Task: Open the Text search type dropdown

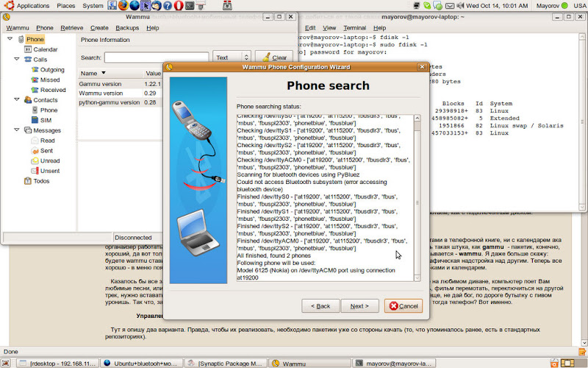Action: (x=232, y=57)
